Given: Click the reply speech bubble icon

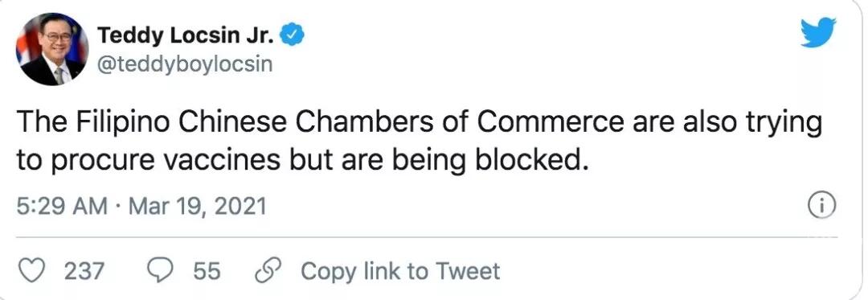Looking at the screenshot, I should click(160, 271).
